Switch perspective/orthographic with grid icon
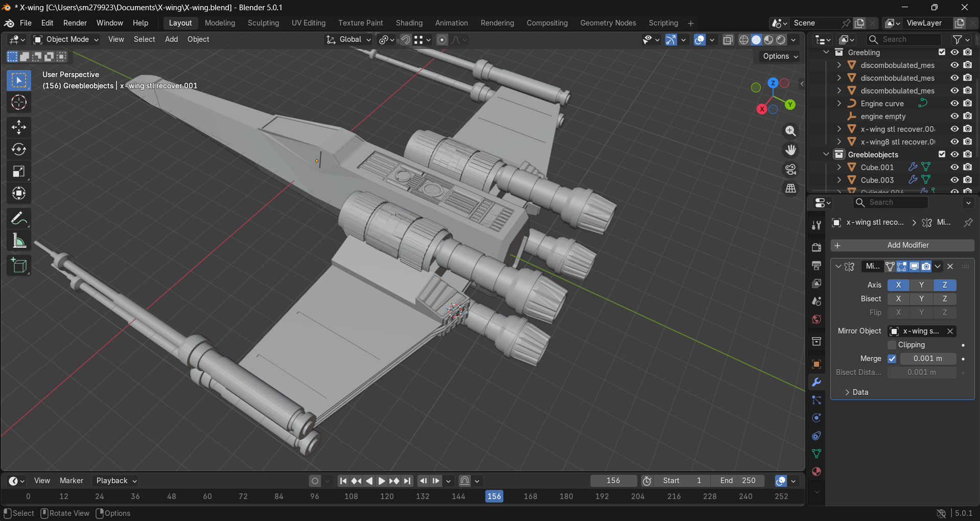Image resolution: width=980 pixels, height=521 pixels. [x=790, y=188]
